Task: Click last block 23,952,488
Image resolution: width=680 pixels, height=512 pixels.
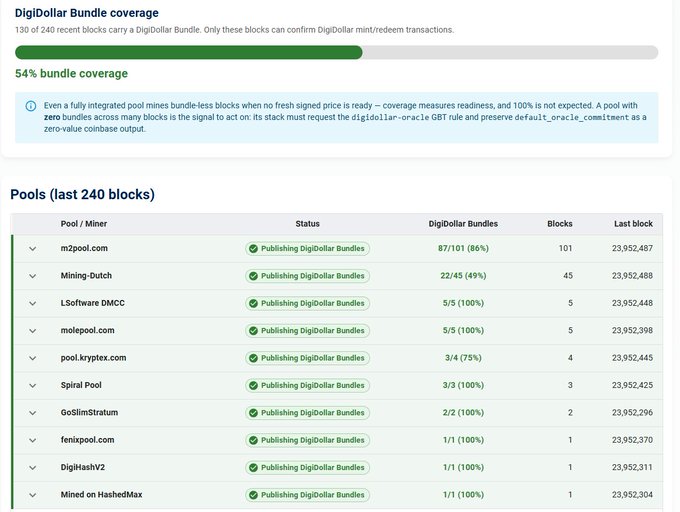Action: pyautogui.click(x=632, y=275)
